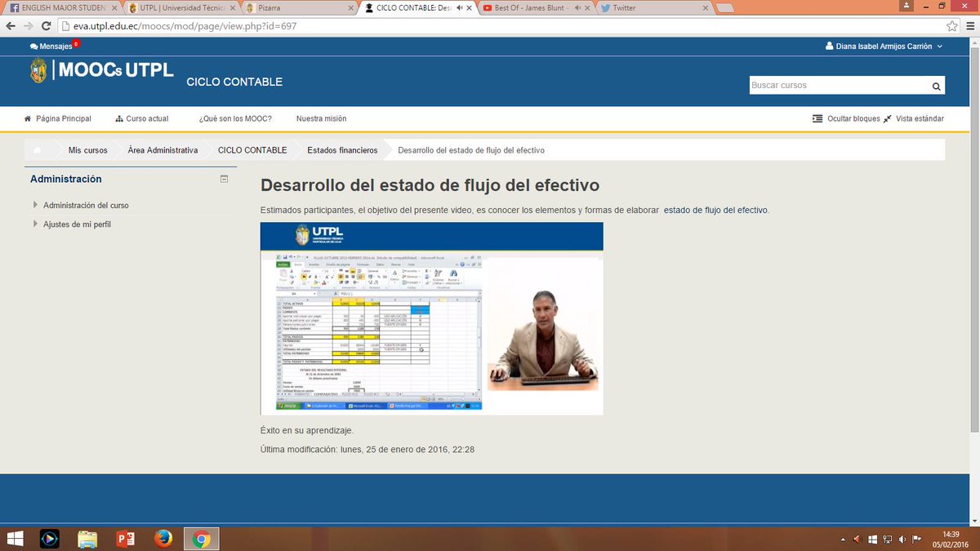The image size is (980, 551).
Task: Open the media player taskbar icon
Action: pos(49,539)
